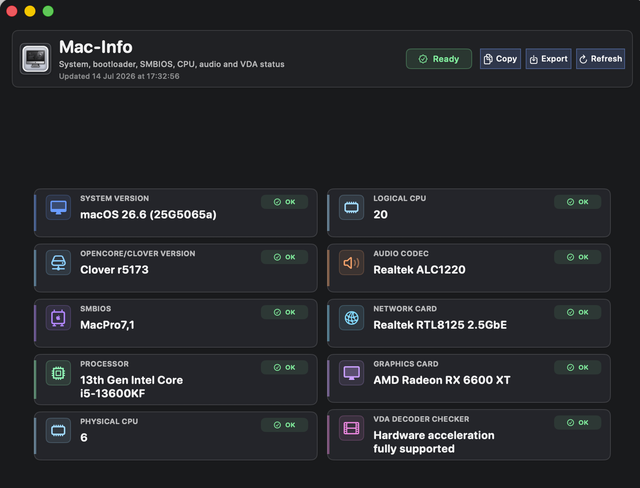Viewport: 640px width, 488px height.
Task: Click the pink VDA Decoder film icon
Action: [x=351, y=428]
